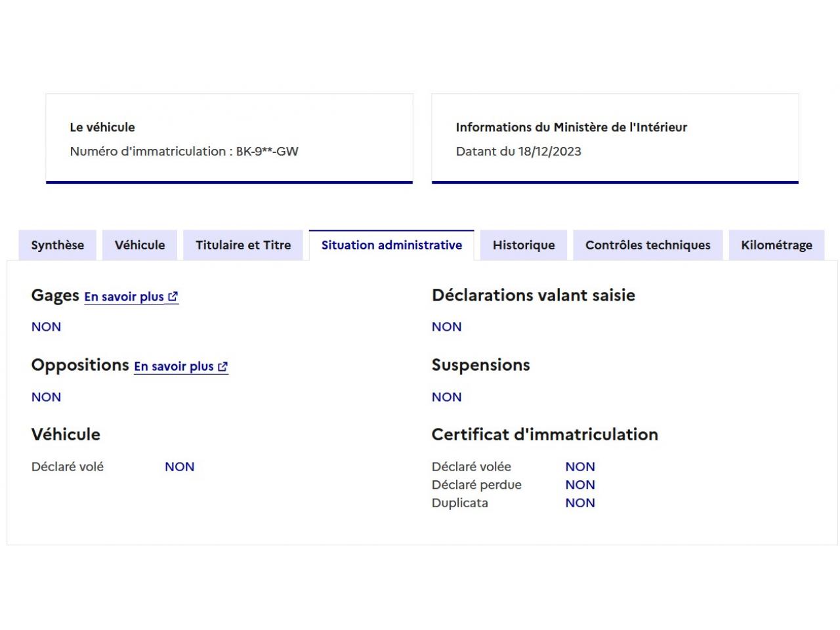
Task: Click external-link icon beside Gages link
Action: tap(173, 297)
